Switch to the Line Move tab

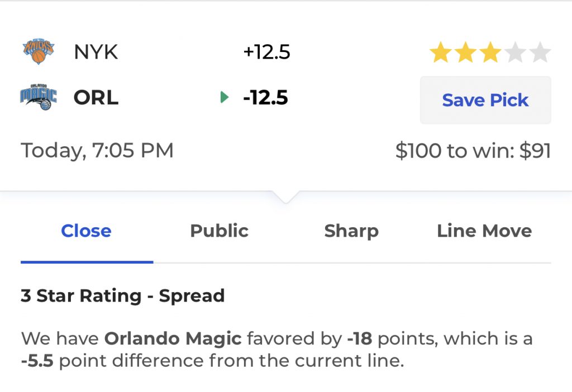pos(484,231)
